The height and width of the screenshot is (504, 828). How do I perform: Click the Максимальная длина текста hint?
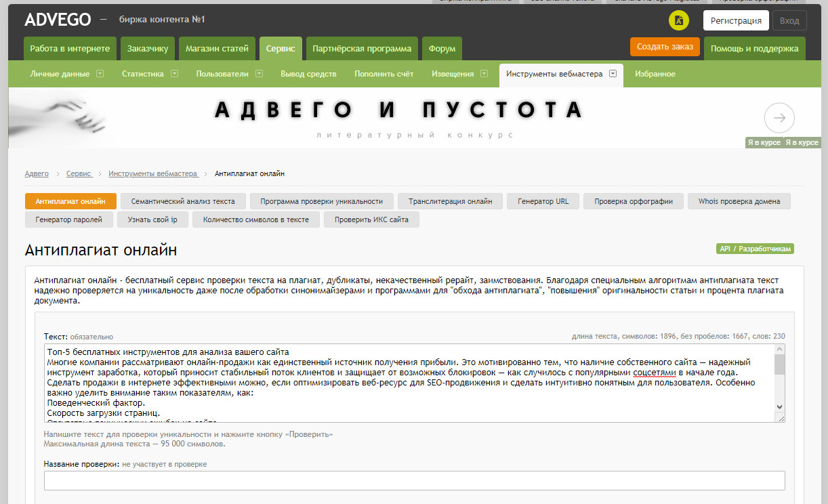click(x=134, y=444)
